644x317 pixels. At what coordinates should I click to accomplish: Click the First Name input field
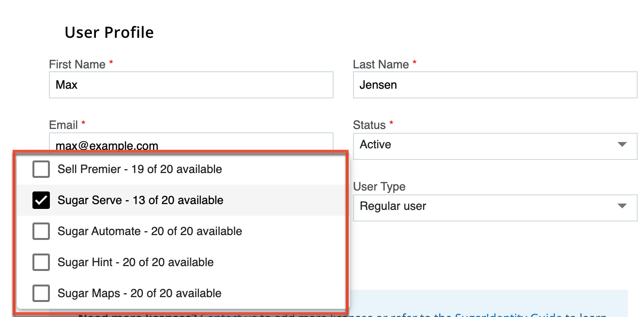[x=191, y=85]
